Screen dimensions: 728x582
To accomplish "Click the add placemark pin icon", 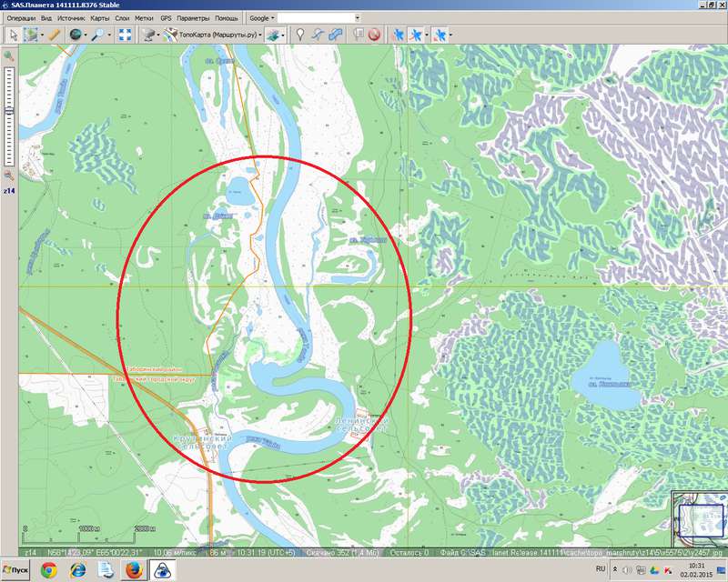I will pyautogui.click(x=299, y=35).
